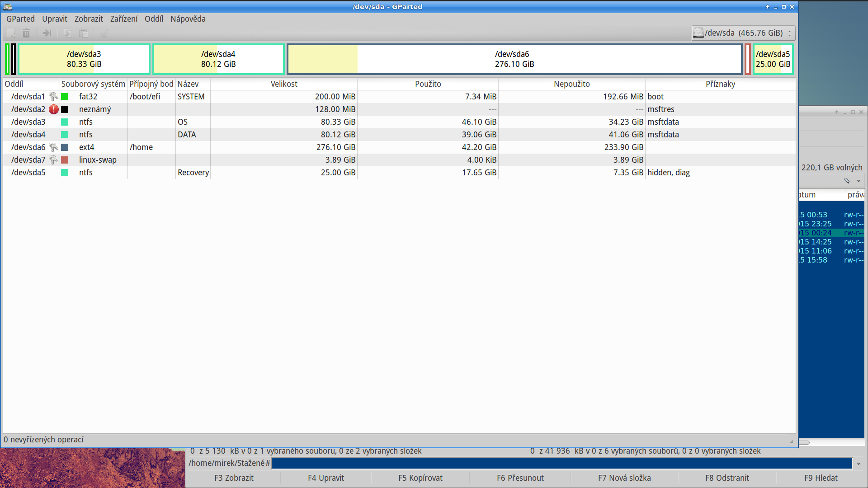868x488 pixels.
Task: Select thin black sda2 bar in disk map
Action: [14, 59]
